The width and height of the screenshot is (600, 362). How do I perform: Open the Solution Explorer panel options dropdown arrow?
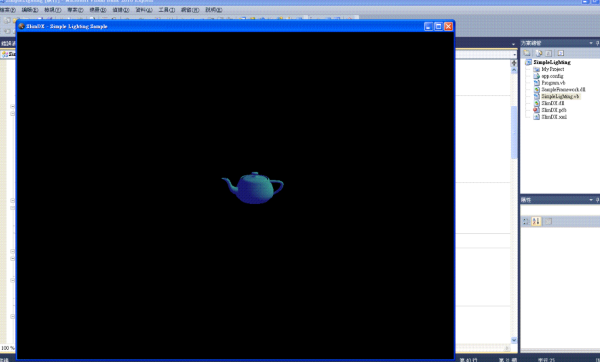pyautogui.click(x=591, y=43)
